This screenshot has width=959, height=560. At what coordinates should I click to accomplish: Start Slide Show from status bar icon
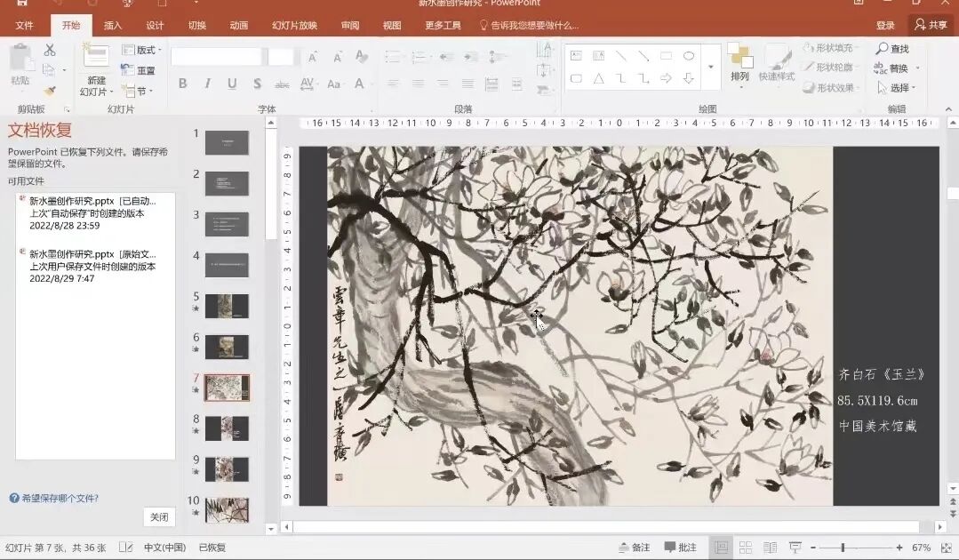click(x=795, y=548)
